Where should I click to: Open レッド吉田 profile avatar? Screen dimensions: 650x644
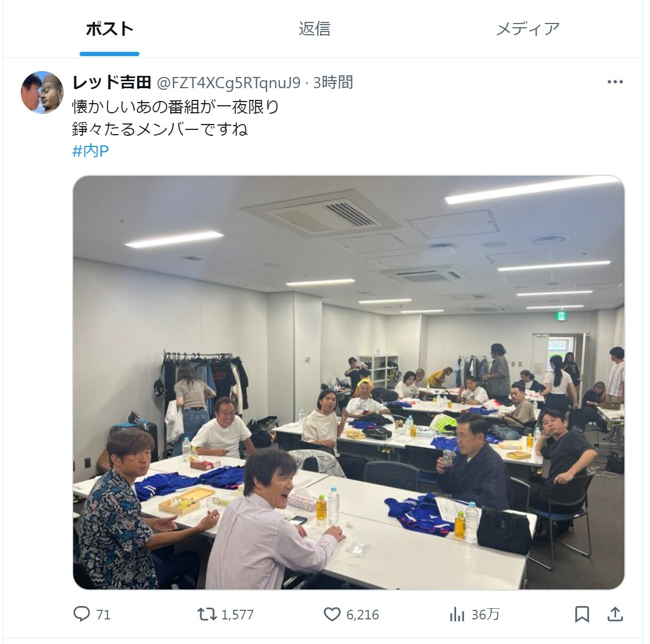(42, 92)
